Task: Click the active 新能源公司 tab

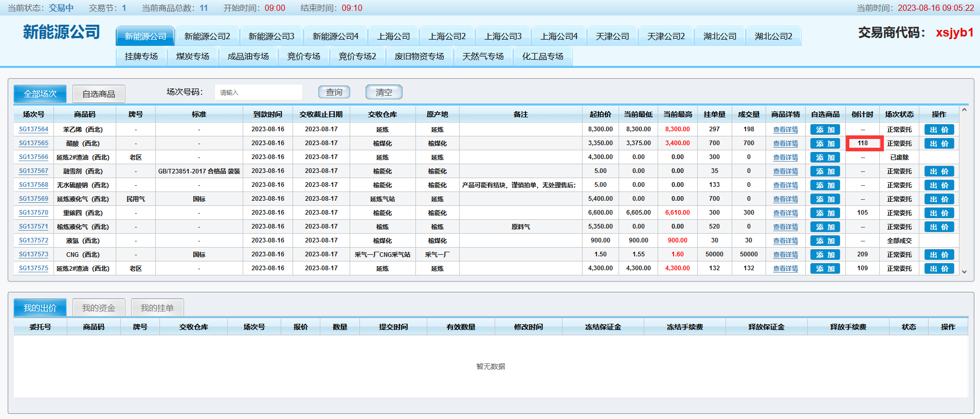Action: [146, 36]
